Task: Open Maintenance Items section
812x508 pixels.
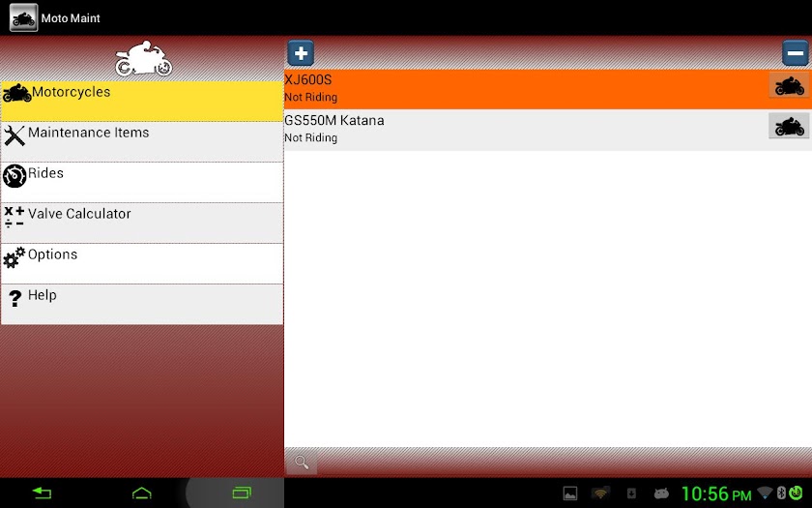Action: [142, 141]
